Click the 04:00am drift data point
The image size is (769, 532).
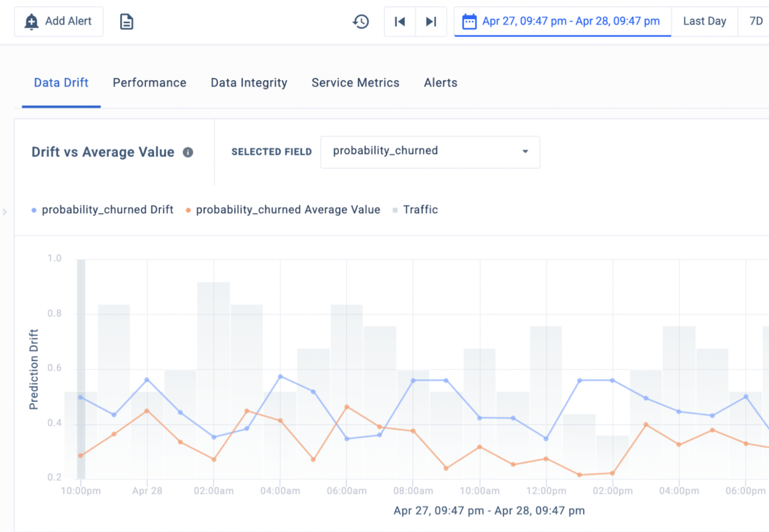280,377
